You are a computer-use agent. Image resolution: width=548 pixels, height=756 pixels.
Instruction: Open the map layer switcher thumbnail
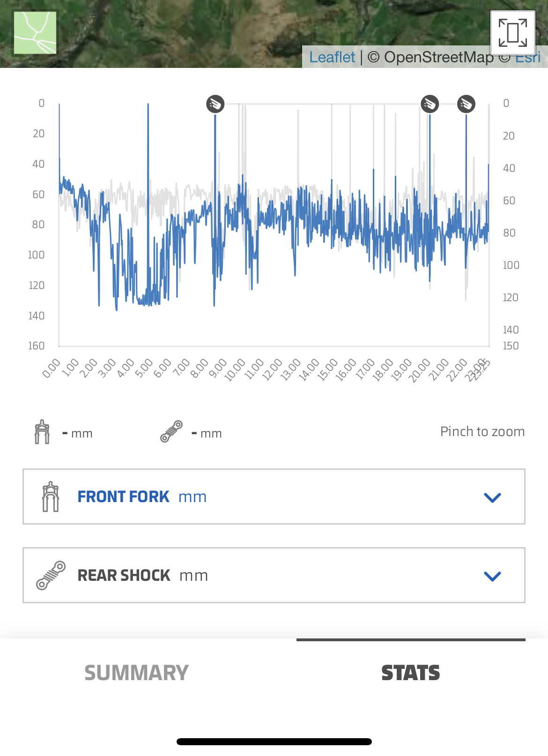pyautogui.click(x=35, y=33)
